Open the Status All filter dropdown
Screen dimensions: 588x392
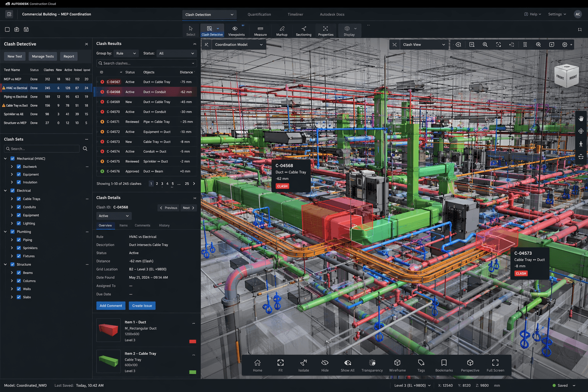[x=176, y=54]
